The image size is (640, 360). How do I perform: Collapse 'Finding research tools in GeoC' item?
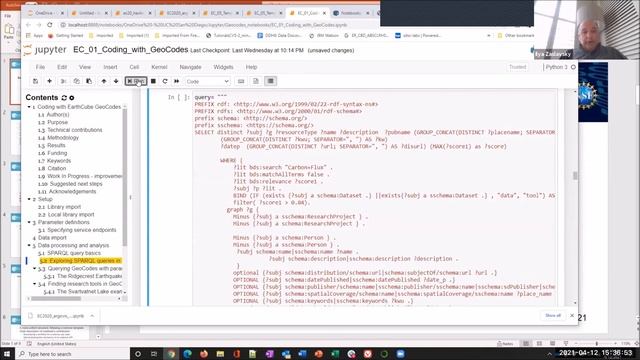(35, 284)
